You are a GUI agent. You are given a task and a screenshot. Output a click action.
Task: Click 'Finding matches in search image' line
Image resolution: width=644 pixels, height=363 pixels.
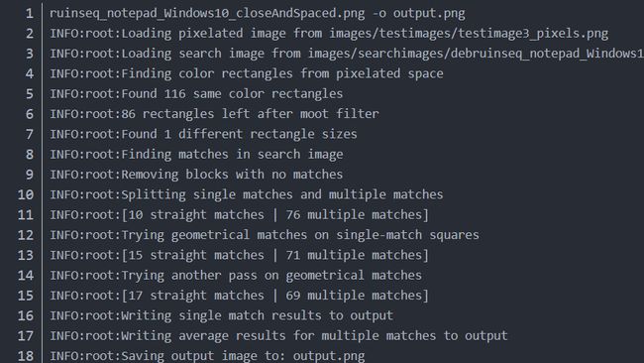point(196,155)
